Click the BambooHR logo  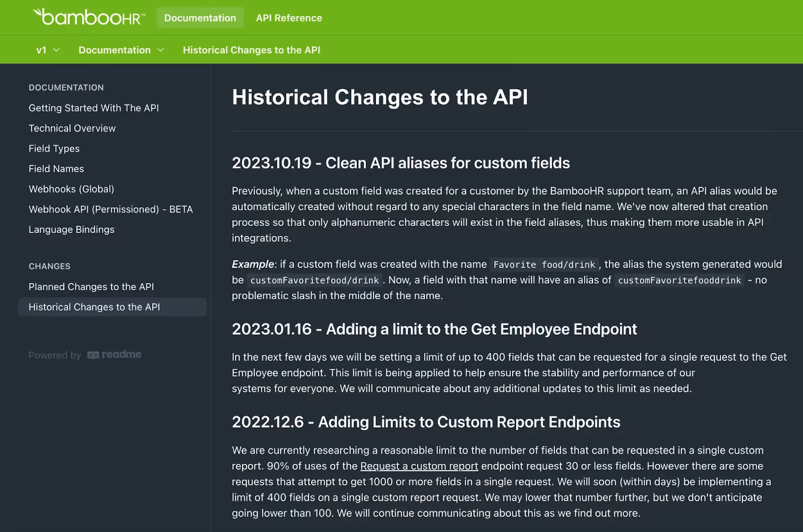pos(89,17)
